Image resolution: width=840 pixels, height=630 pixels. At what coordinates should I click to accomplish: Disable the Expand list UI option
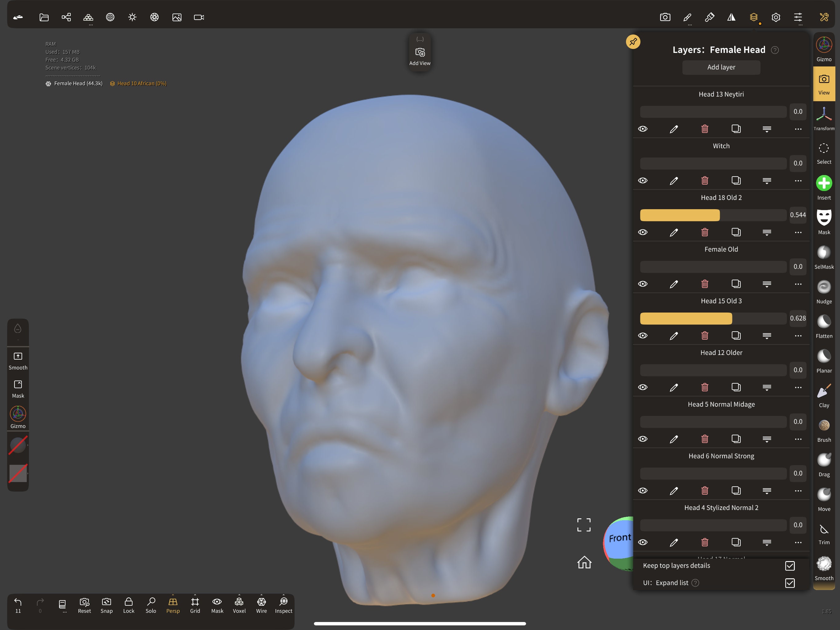[790, 583]
